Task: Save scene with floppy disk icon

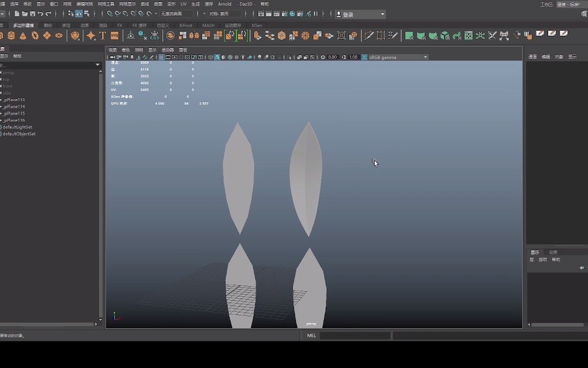Action: (x=33, y=14)
